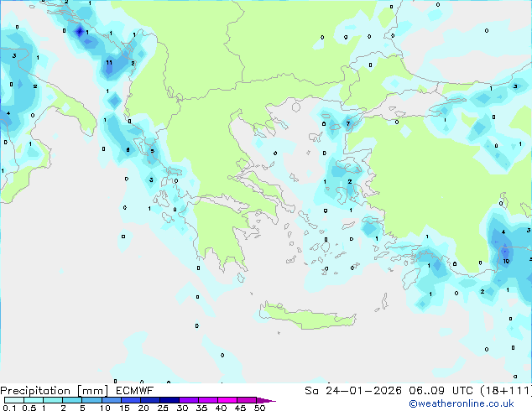This screenshot has height=411, width=532.
Task: Pick the legend swatch between 20 and 25
Action: (150, 400)
